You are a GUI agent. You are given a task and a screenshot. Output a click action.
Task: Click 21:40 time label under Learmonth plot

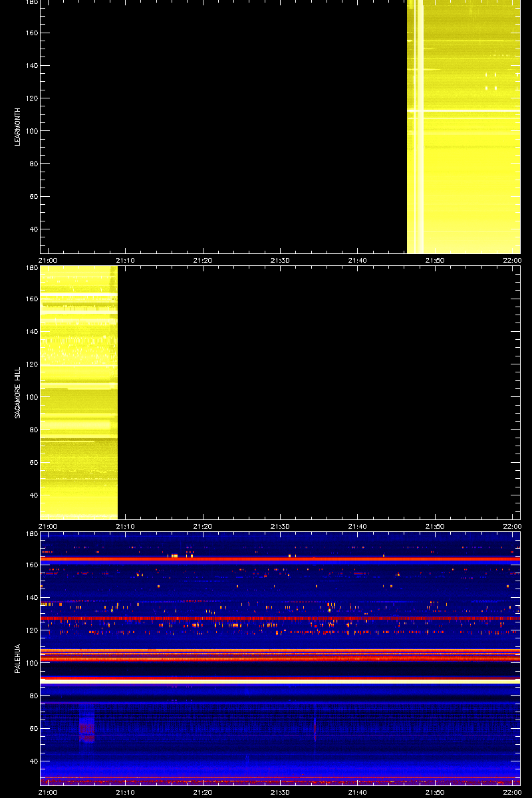tap(357, 260)
